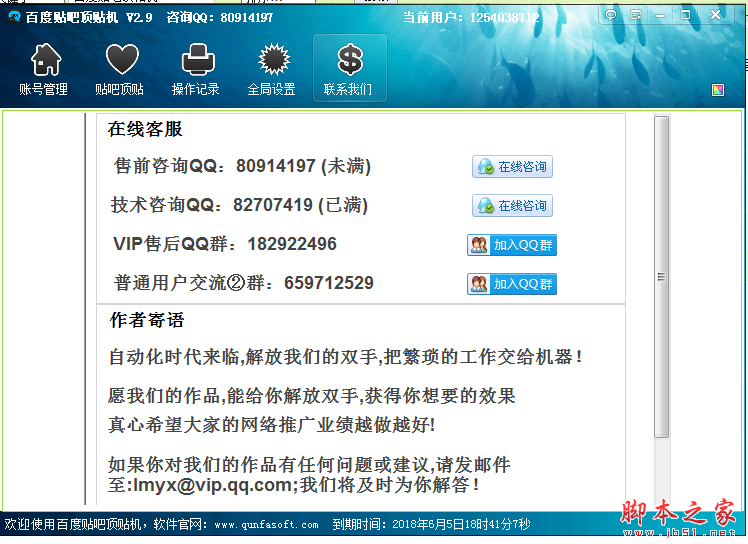Select 联系我们 dollar icon tab

coord(349,68)
